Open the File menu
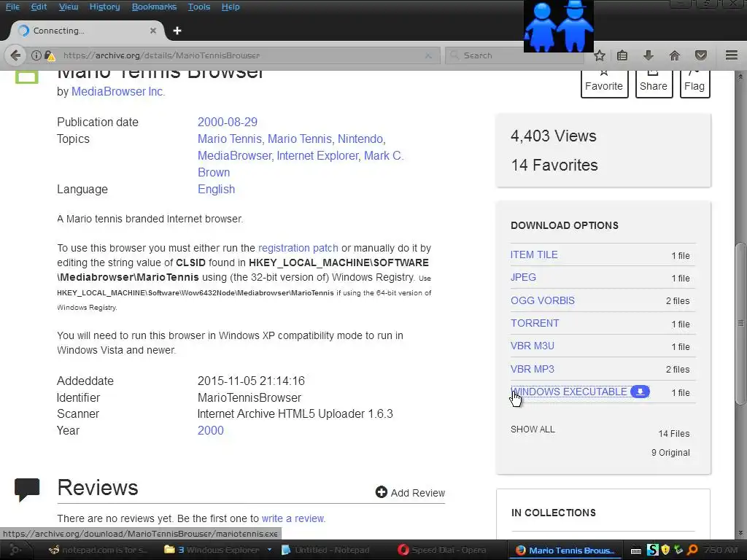This screenshot has height=560, width=747. point(12,7)
